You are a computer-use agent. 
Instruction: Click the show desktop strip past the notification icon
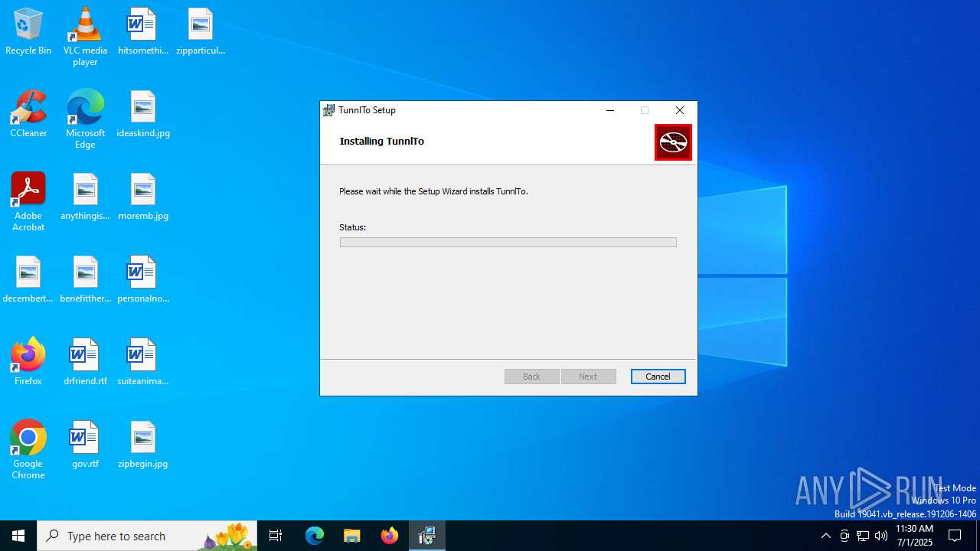(x=978, y=536)
